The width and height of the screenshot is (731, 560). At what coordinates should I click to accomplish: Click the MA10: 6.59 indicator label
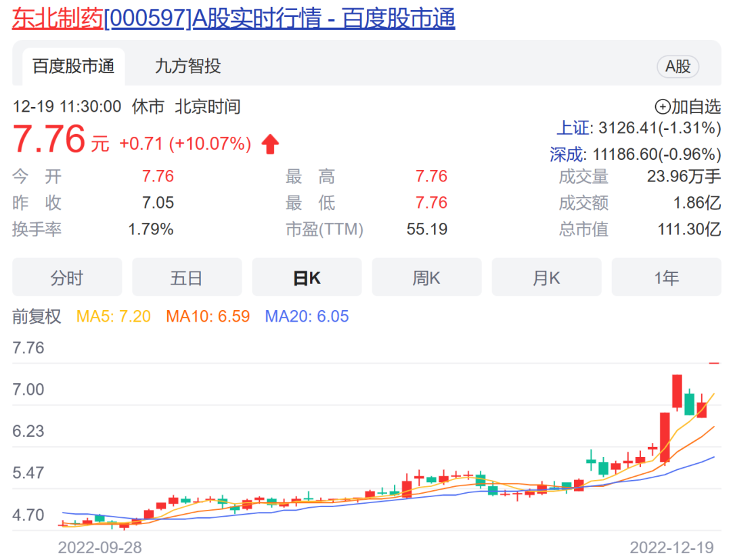point(208,317)
